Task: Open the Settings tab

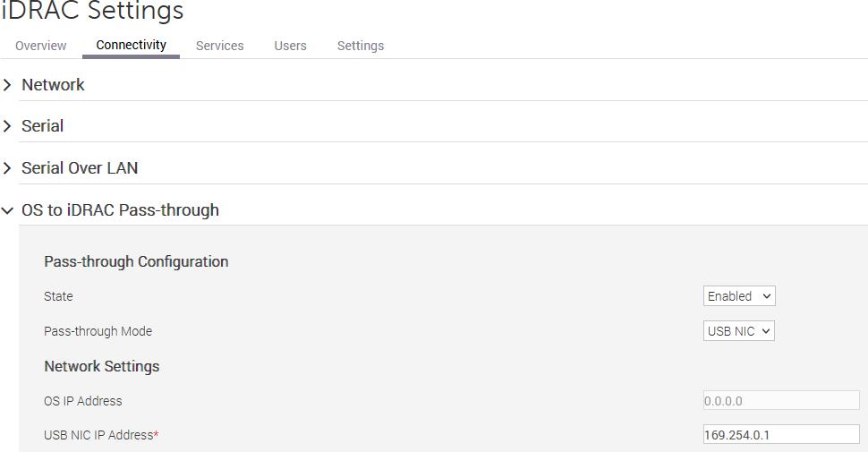Action: [361, 46]
